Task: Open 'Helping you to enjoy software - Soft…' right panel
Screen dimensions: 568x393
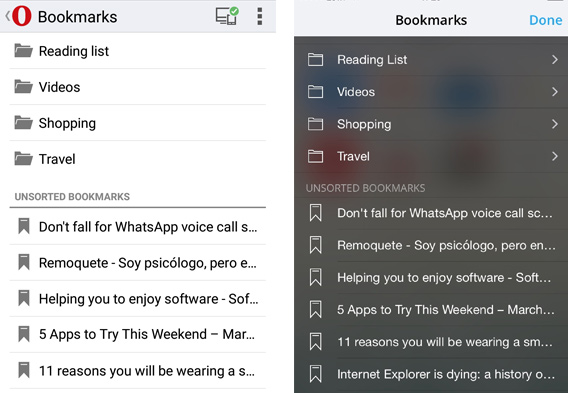Action: tap(444, 278)
